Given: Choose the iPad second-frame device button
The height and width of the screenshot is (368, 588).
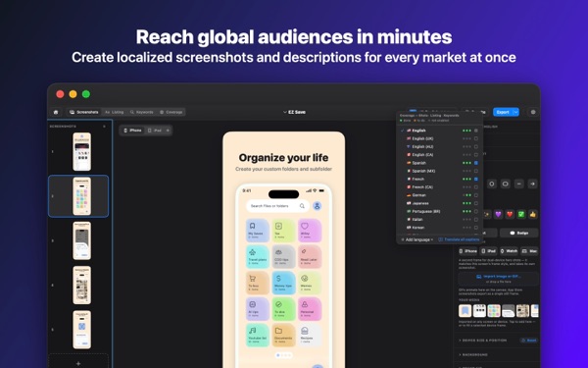Looking at the screenshot, I should click(489, 251).
